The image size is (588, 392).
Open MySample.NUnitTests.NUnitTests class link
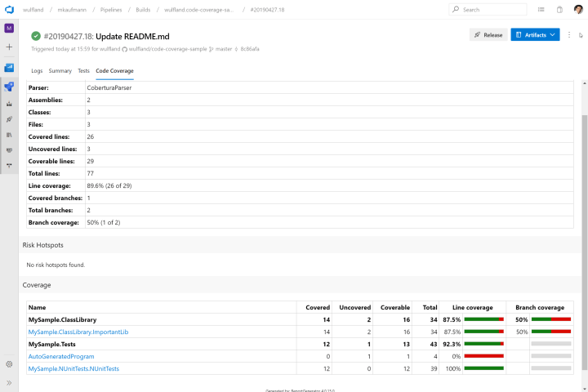pos(73,369)
